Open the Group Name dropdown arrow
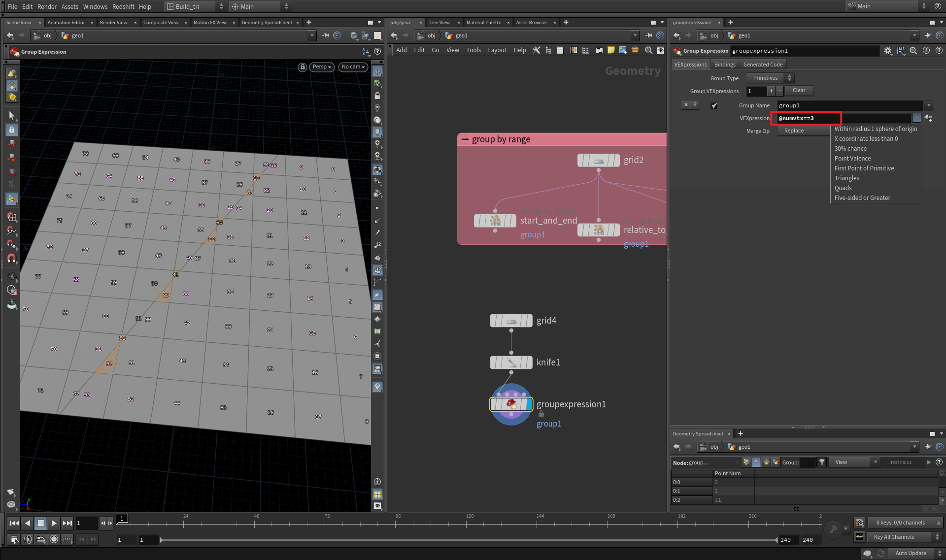This screenshot has height=560, width=946. [929, 105]
